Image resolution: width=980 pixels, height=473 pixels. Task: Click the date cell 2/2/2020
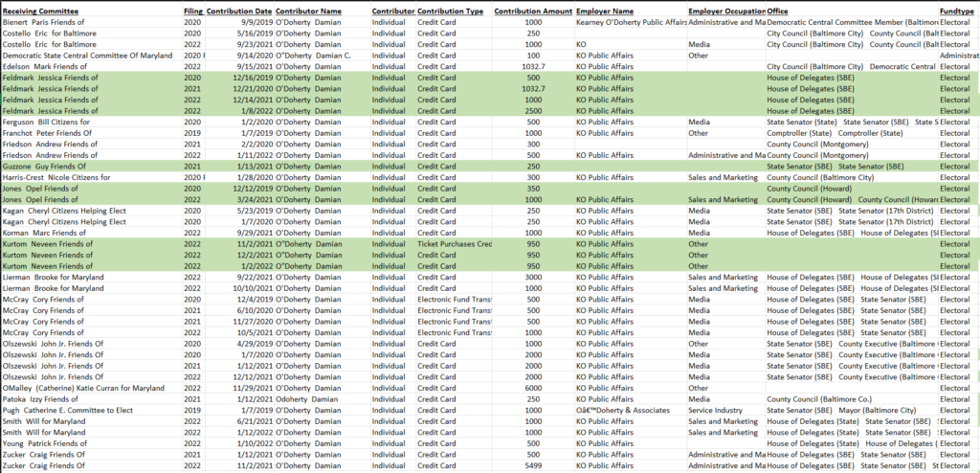(257, 144)
